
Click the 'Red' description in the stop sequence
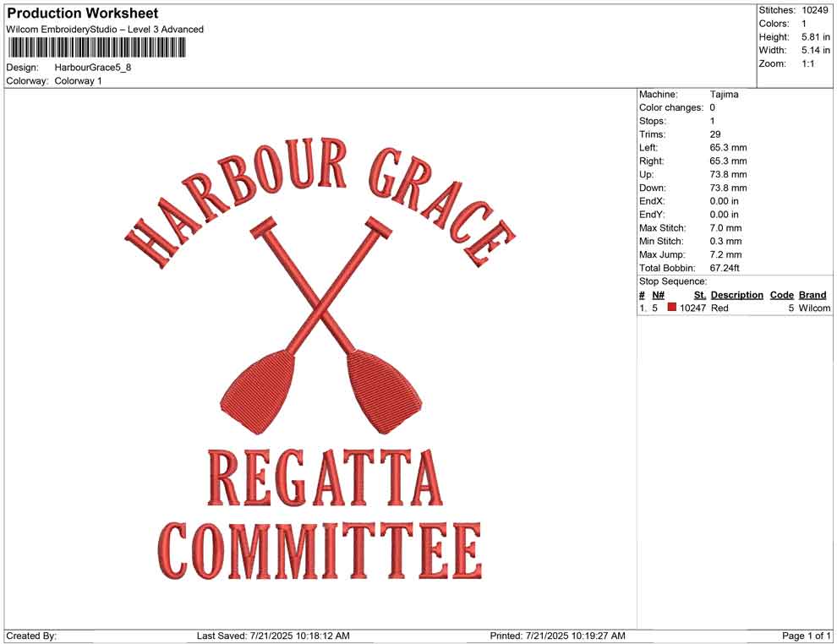point(719,308)
